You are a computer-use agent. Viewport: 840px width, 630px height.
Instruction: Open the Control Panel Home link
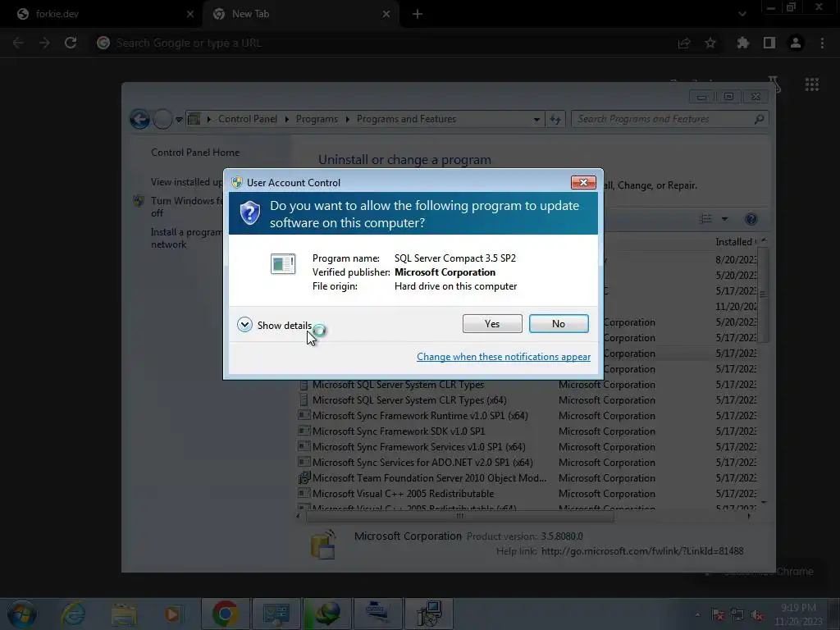click(195, 152)
